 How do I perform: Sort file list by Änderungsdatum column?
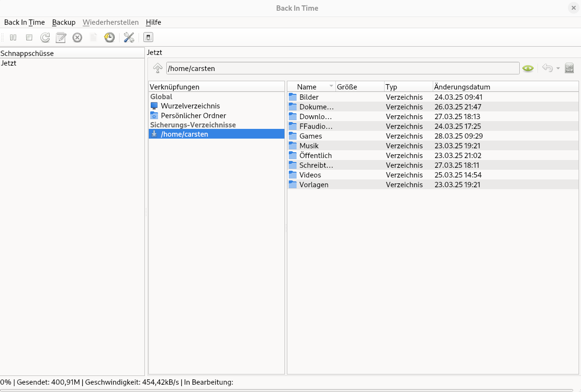pyautogui.click(x=462, y=87)
